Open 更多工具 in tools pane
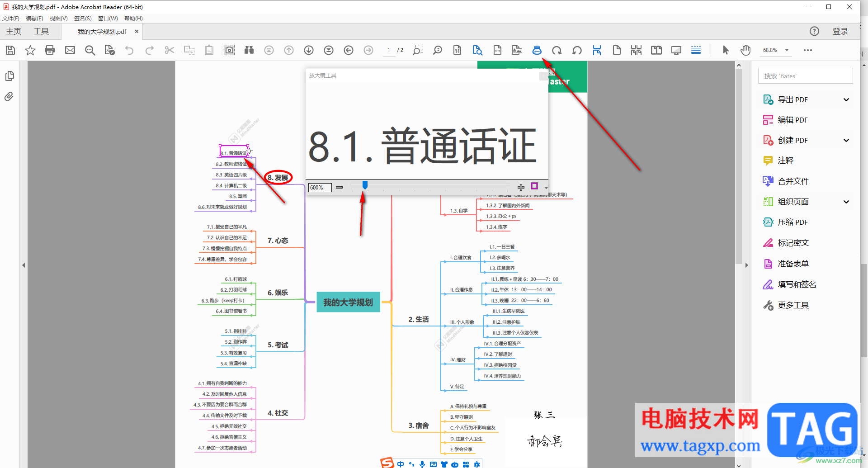 pos(786,305)
